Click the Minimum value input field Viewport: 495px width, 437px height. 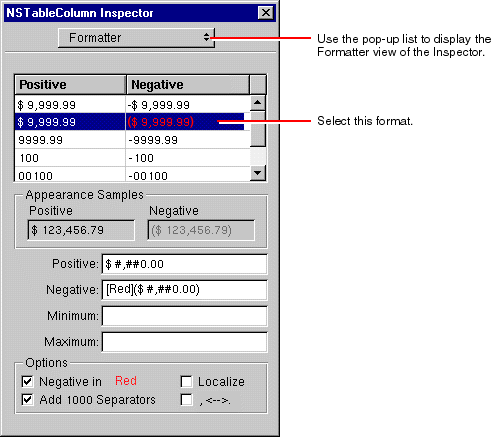[184, 316]
